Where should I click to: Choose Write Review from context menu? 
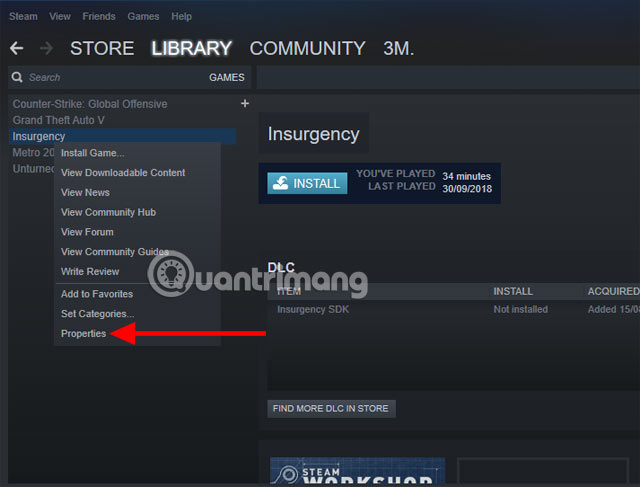(x=137, y=271)
